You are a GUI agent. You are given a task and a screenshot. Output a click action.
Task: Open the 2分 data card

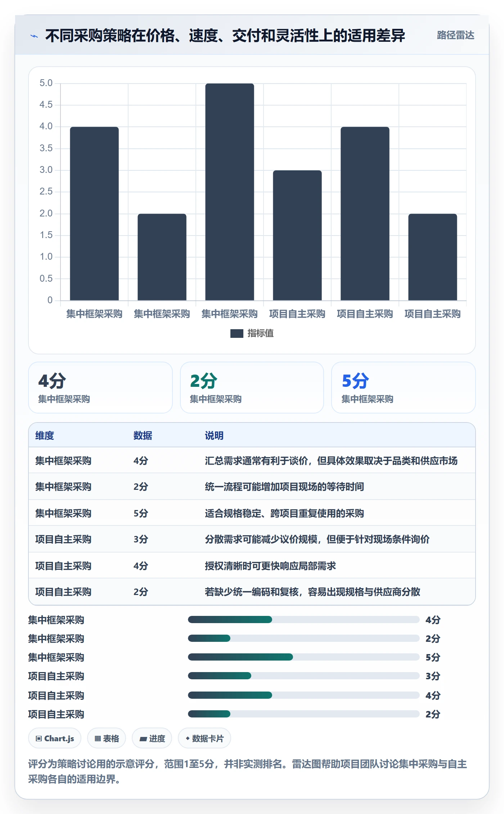[252, 388]
